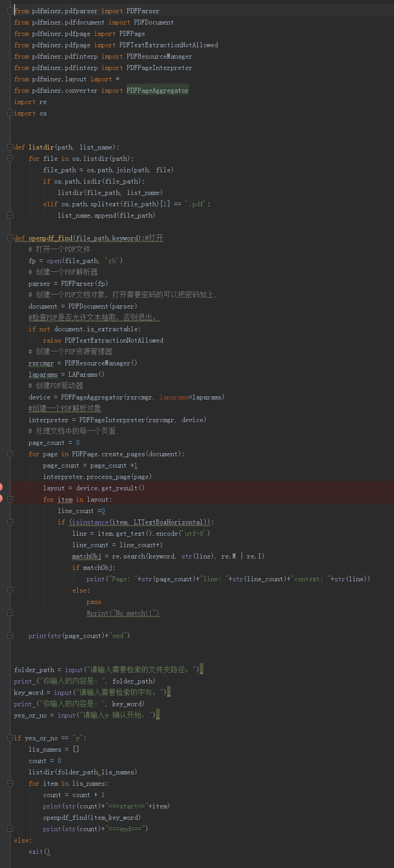Fold the if isinstance LTTextBoxHorizontal block
This screenshot has height=868, width=394.
point(10,522)
